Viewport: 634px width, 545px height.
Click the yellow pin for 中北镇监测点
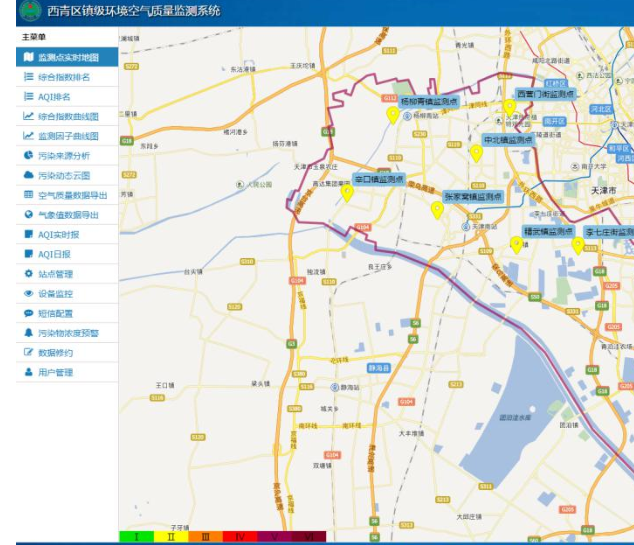coord(476,152)
